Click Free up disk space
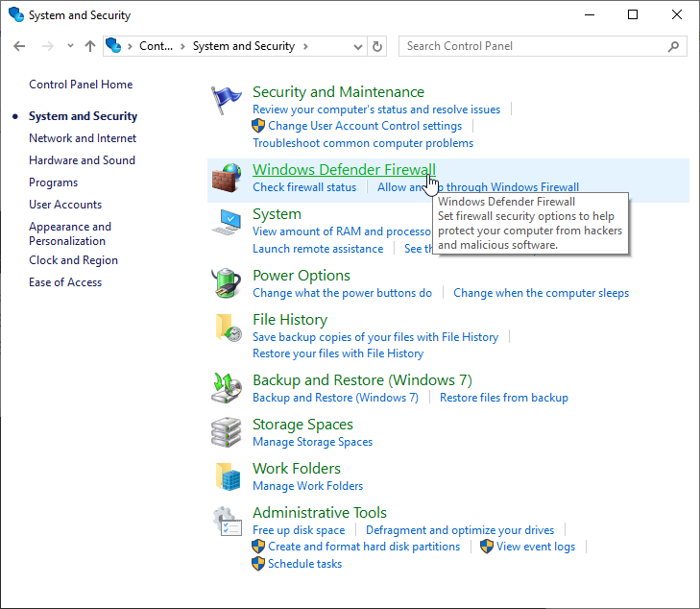The image size is (700, 609). pos(299,530)
